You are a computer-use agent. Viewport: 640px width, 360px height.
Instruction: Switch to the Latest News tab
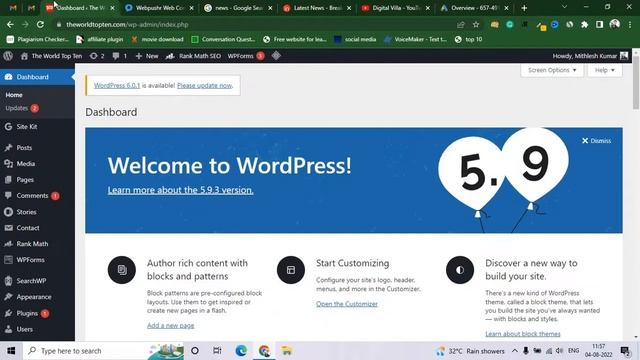tap(317, 8)
